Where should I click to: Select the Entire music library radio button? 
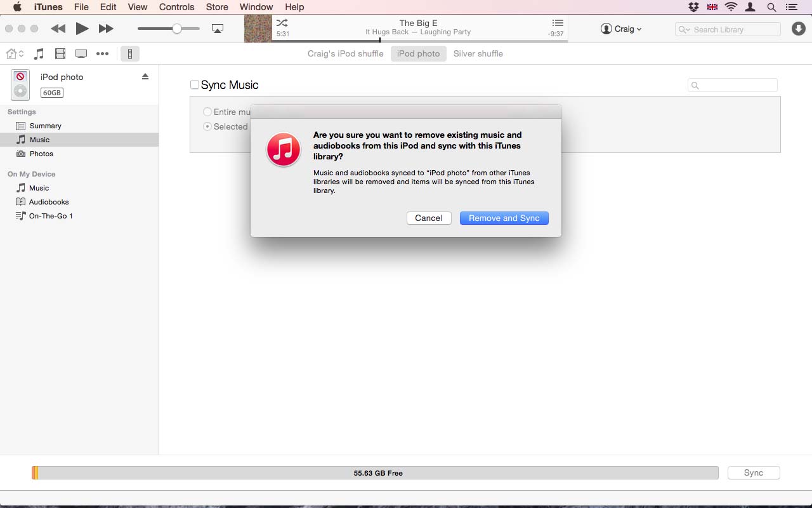(x=207, y=112)
